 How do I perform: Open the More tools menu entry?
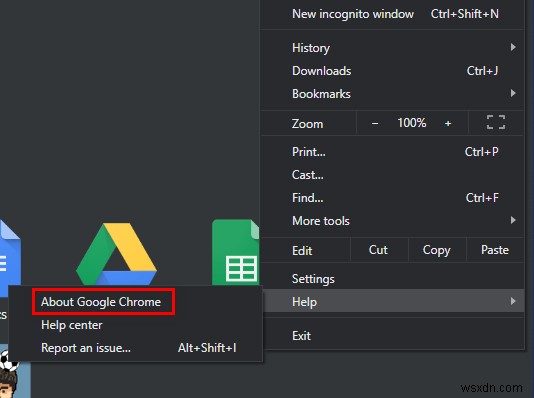(392, 221)
